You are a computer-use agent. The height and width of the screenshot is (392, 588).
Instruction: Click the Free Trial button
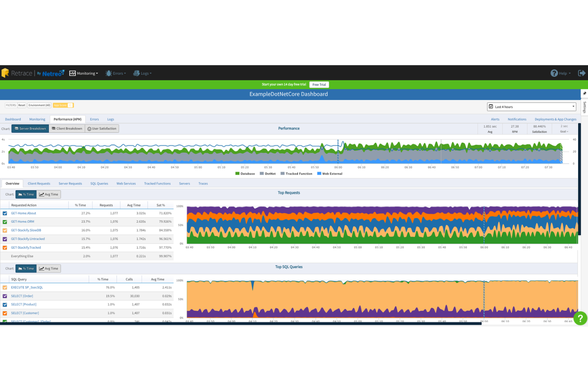point(319,84)
